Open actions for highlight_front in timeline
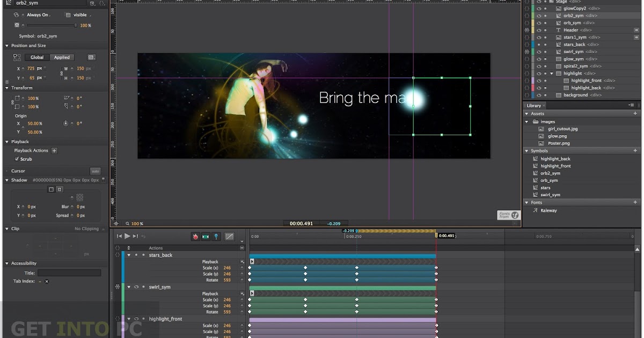This screenshot has width=644, height=338. pyautogui.click(x=118, y=319)
